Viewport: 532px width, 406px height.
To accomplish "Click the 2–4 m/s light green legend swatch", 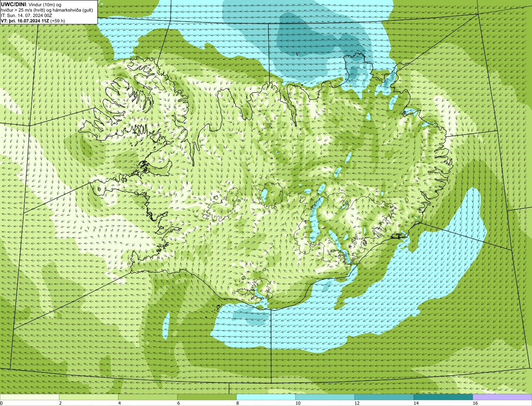I will [x=89, y=397].
